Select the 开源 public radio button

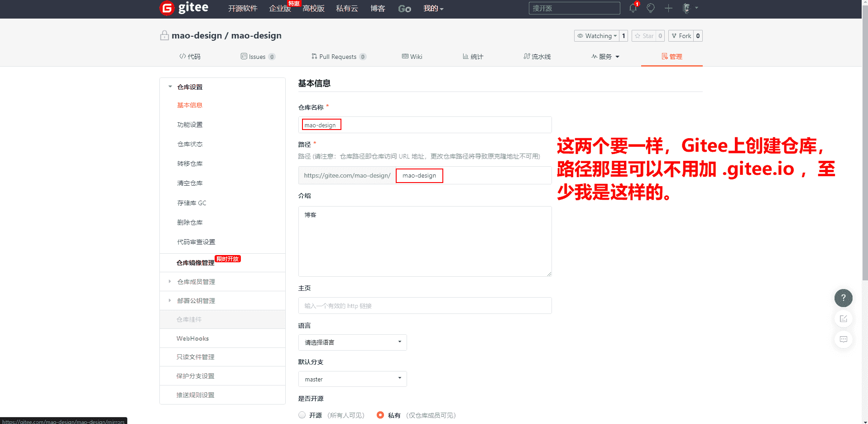click(x=302, y=415)
